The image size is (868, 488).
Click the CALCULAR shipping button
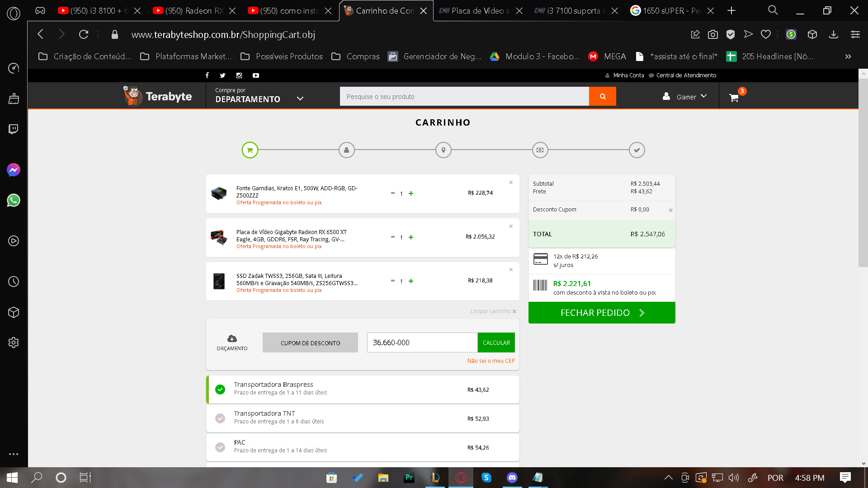(496, 343)
